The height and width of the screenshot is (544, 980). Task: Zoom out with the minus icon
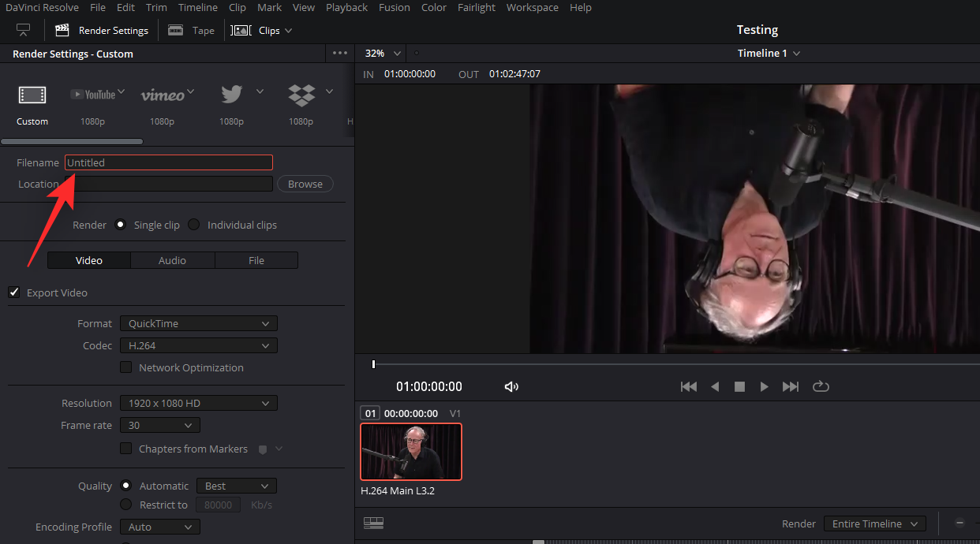(x=959, y=523)
